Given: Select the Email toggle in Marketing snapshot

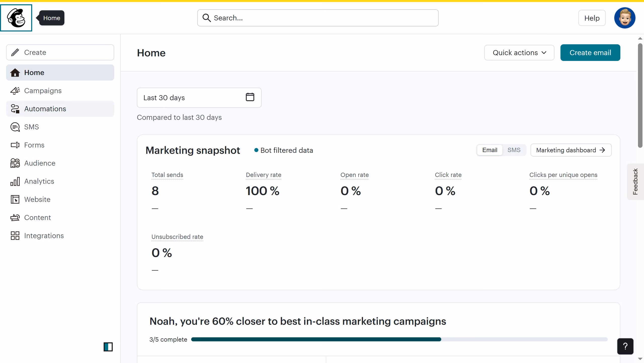Looking at the screenshot, I should (490, 150).
